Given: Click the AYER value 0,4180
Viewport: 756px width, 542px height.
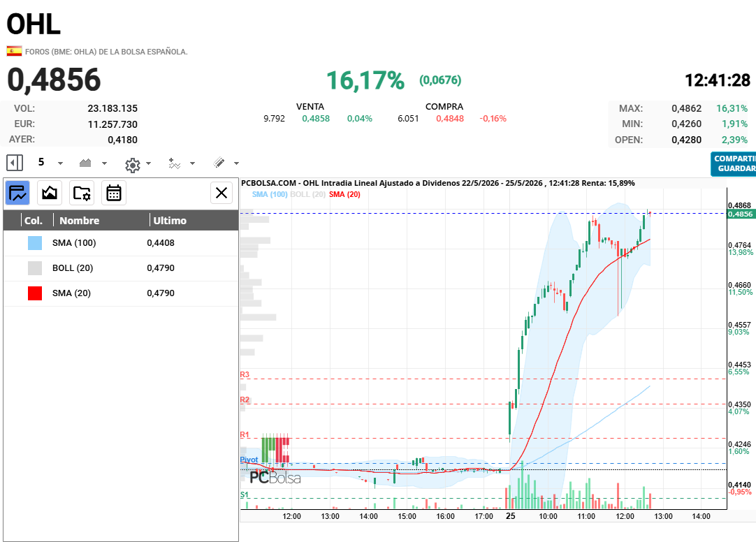Looking at the screenshot, I should [122, 140].
